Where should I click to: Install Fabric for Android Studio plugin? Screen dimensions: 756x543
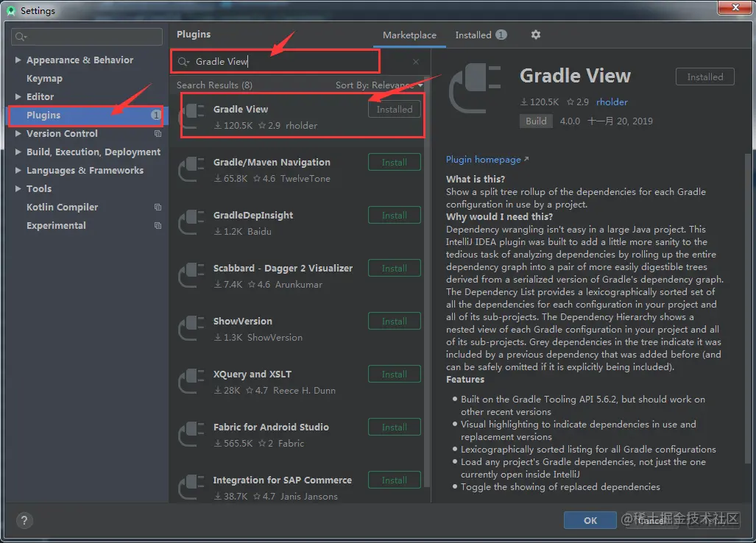(x=394, y=427)
